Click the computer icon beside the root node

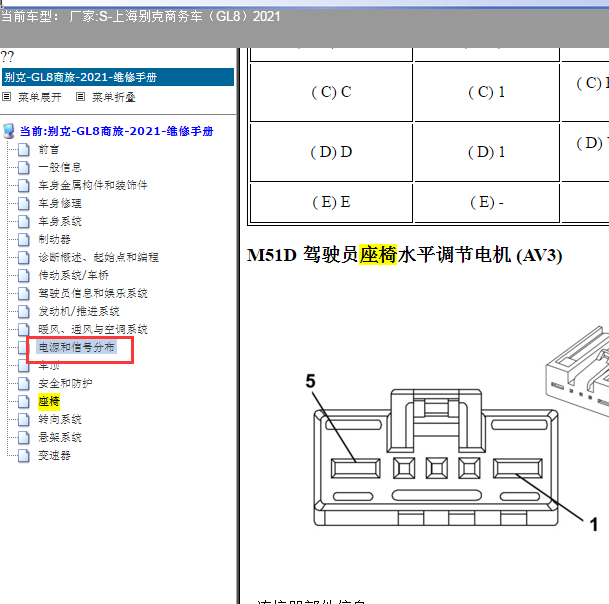click(9, 131)
